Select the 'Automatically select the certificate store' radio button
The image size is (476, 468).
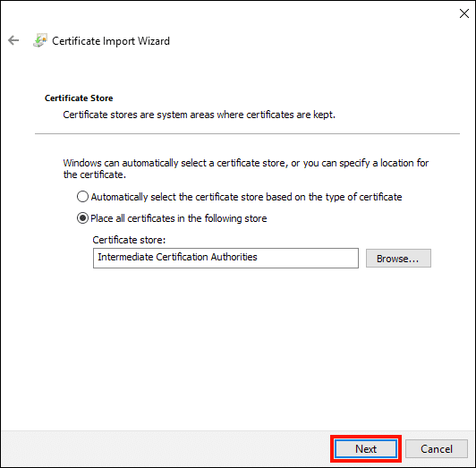coord(82,197)
